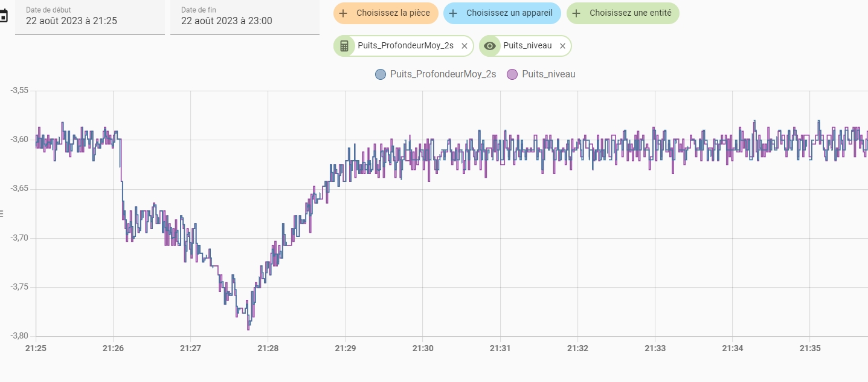868x382 pixels.
Task: Click the 21:35 time axis label
Action: pos(809,349)
